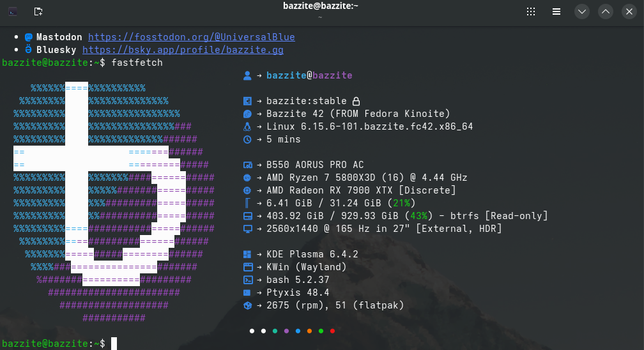This screenshot has height=350, width=644.
Task: Open the Bluesky bsky.app profile link
Action: pyautogui.click(x=183, y=50)
